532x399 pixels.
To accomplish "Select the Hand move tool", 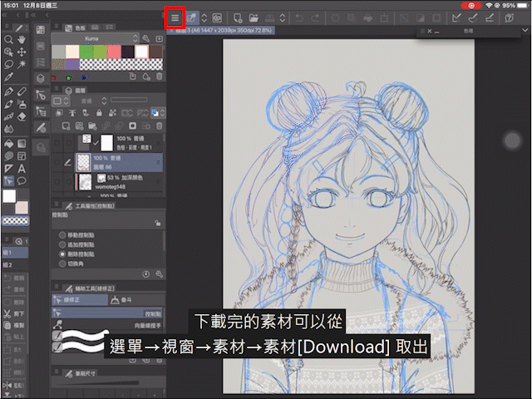I will click(22, 40).
